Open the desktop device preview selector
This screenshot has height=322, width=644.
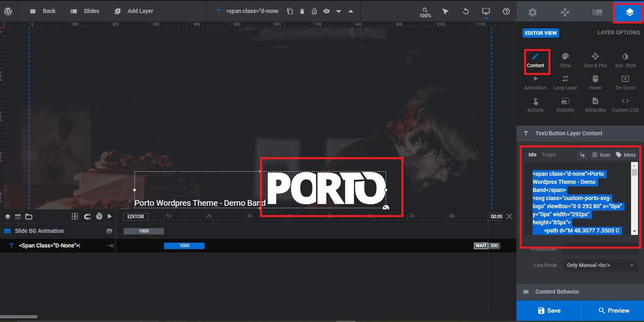(486, 12)
